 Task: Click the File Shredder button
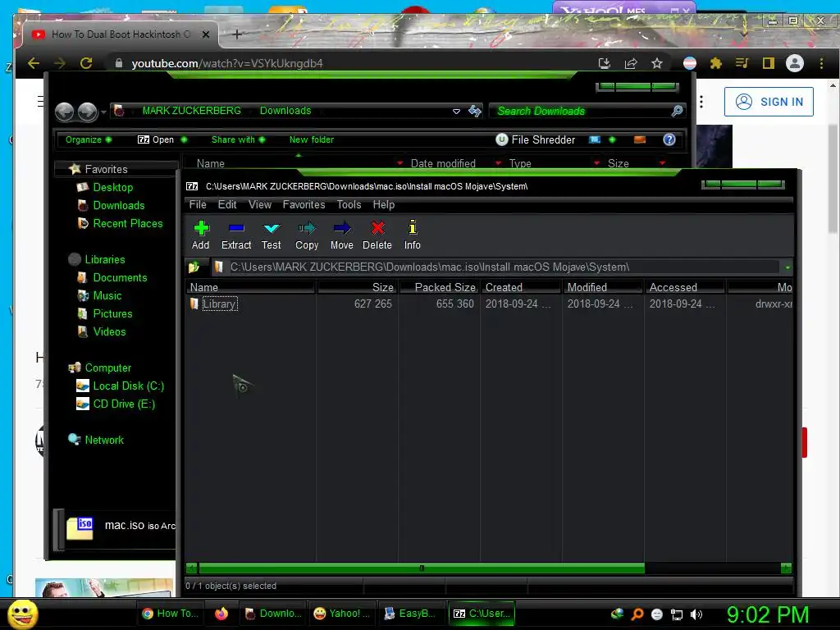(x=535, y=139)
